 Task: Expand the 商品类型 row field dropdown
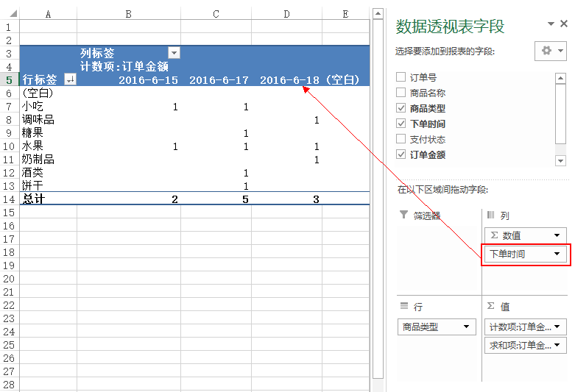tap(467, 327)
